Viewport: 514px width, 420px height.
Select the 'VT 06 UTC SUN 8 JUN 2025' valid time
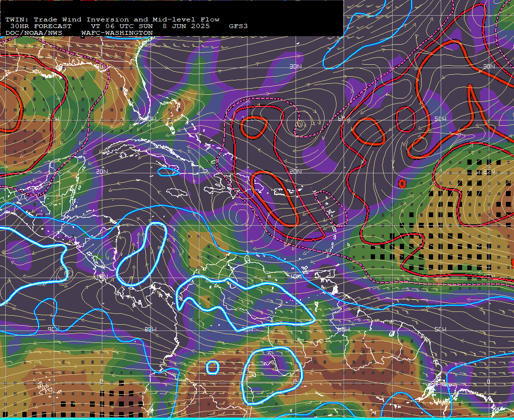150,26
